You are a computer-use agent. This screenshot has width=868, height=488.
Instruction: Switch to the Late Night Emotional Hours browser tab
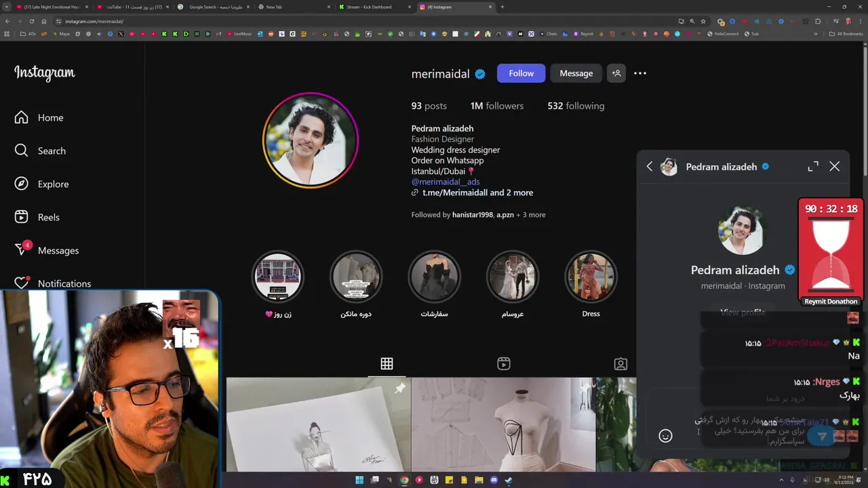52,7
